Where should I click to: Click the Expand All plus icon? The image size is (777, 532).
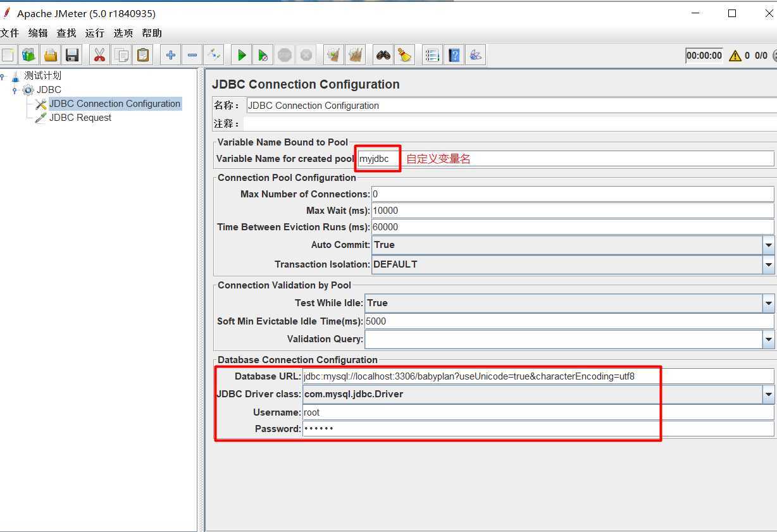pos(170,56)
